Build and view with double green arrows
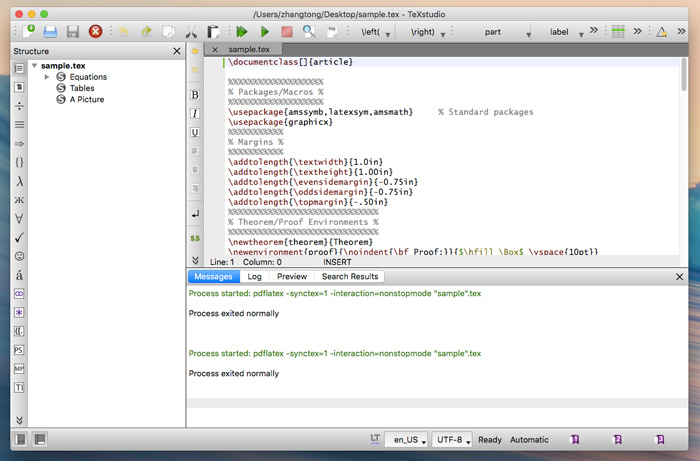This screenshot has height=461, width=700. coord(242,32)
